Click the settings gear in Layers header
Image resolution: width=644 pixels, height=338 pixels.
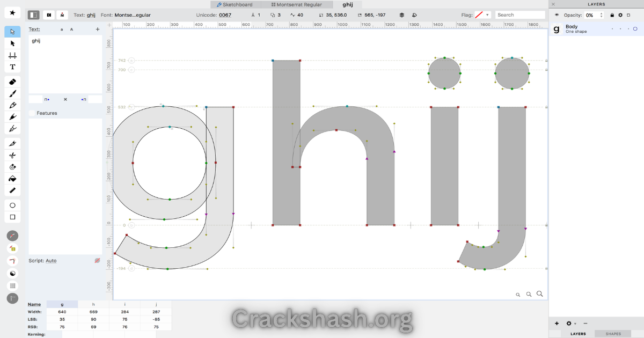620,15
